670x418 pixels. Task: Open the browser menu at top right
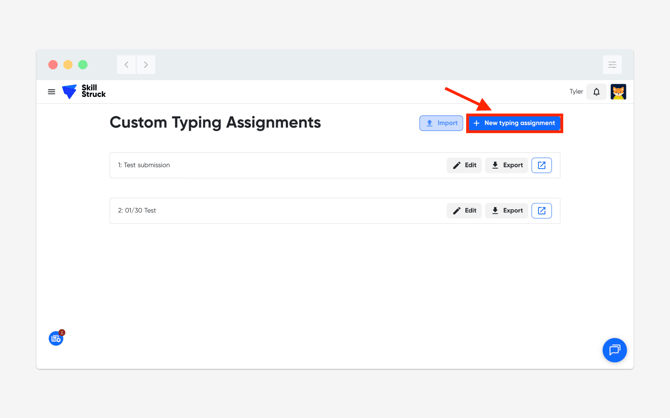click(x=612, y=65)
